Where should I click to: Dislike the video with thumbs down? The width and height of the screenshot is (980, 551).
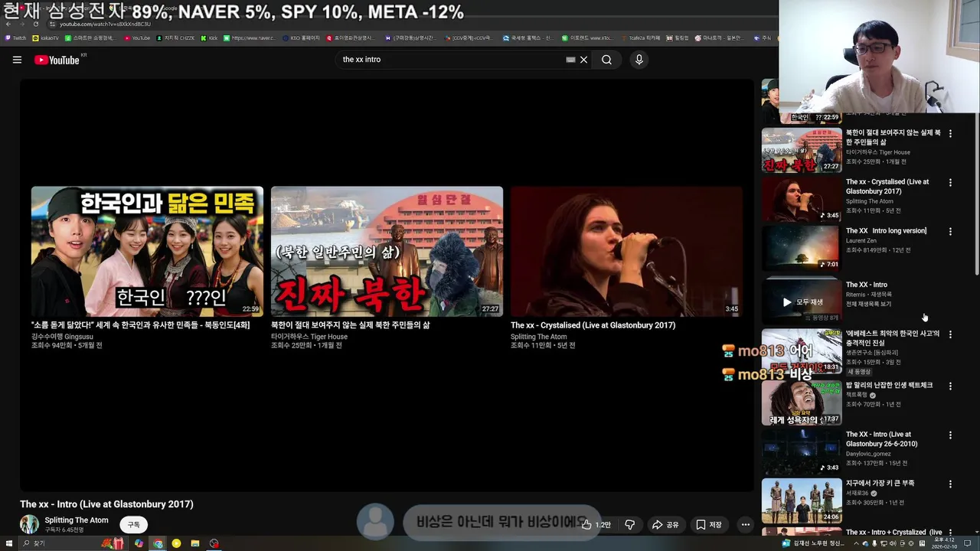click(x=629, y=524)
